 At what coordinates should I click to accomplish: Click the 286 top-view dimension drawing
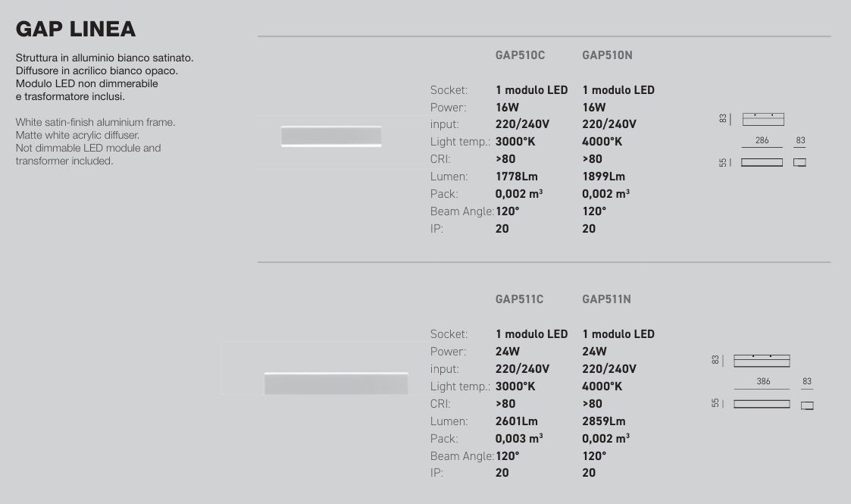763,119
